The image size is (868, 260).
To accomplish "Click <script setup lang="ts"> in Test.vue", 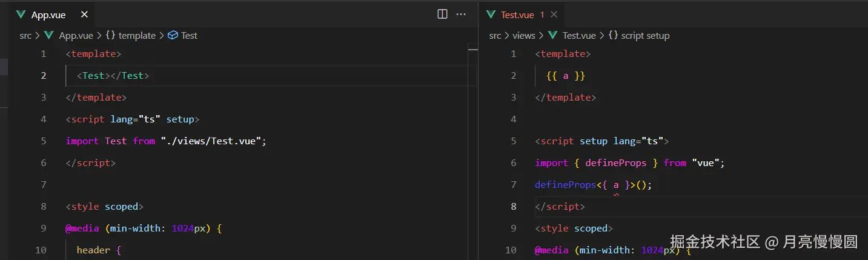I will coord(602,141).
